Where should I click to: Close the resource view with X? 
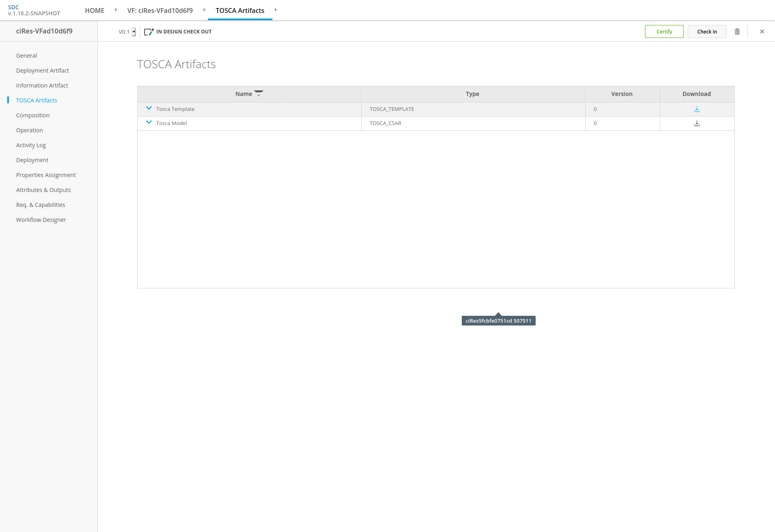click(x=762, y=31)
